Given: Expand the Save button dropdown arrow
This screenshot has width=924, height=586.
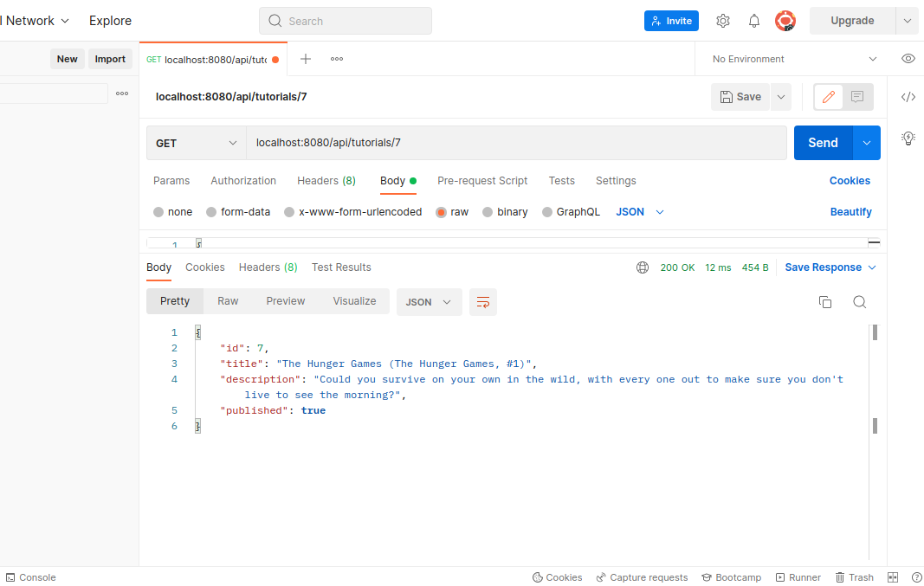Looking at the screenshot, I should (x=781, y=97).
